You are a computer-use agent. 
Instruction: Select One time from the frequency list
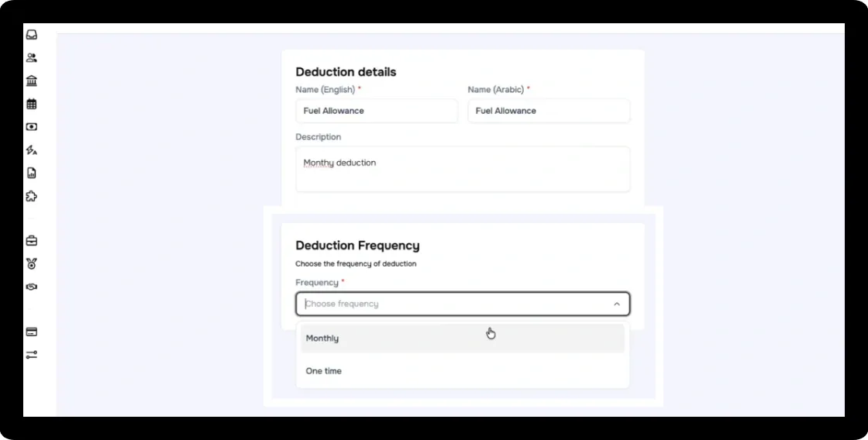click(x=463, y=371)
